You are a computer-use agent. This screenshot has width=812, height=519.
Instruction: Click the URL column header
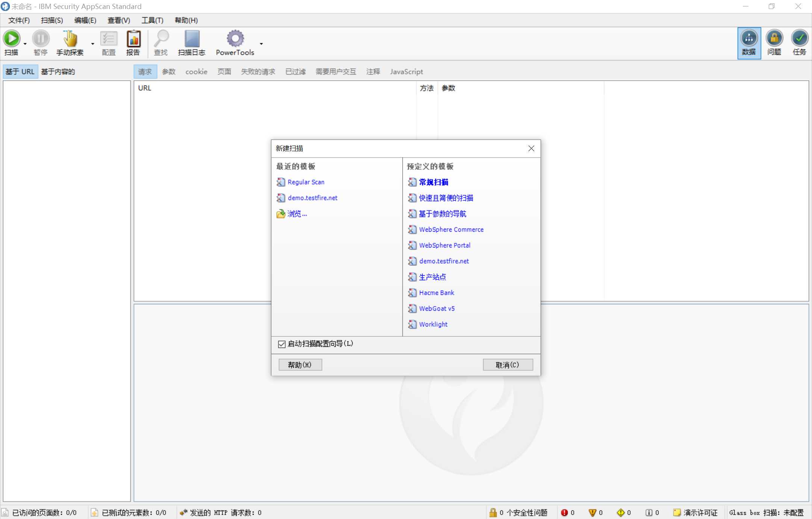click(x=275, y=88)
